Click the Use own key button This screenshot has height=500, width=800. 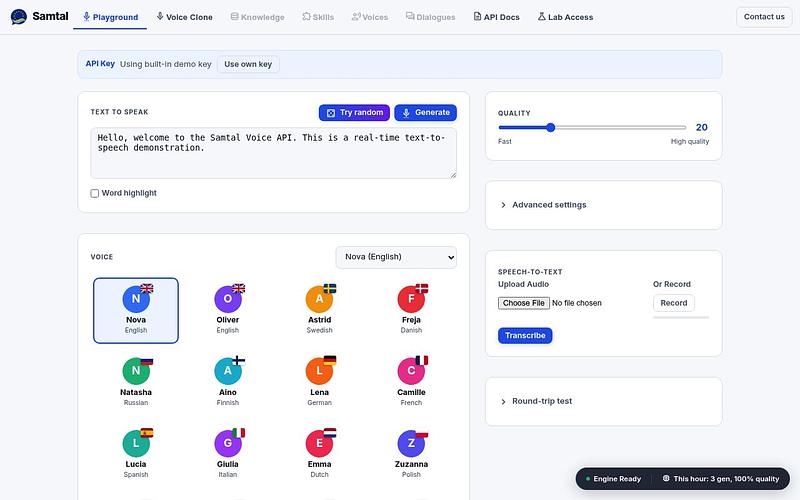[248, 64]
